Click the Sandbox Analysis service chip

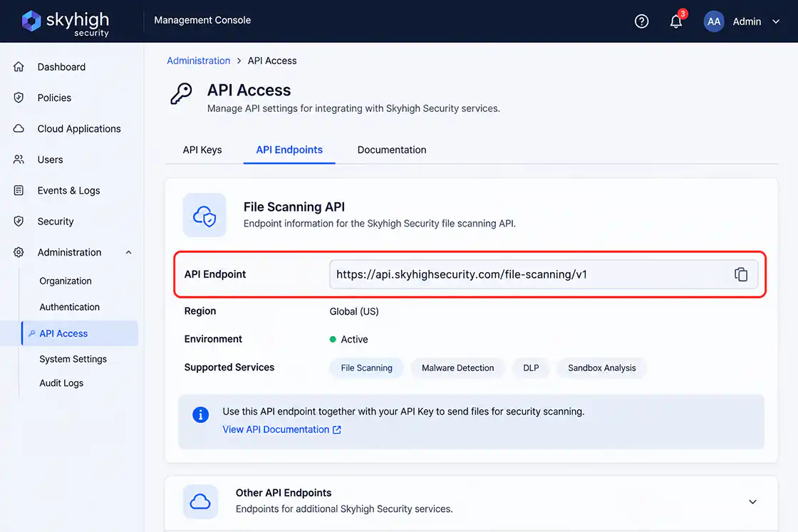tap(601, 367)
